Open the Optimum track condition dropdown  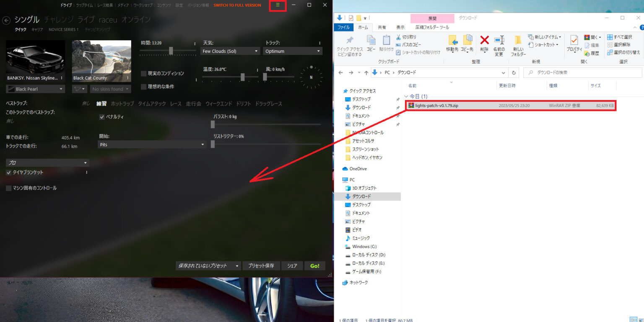point(292,51)
